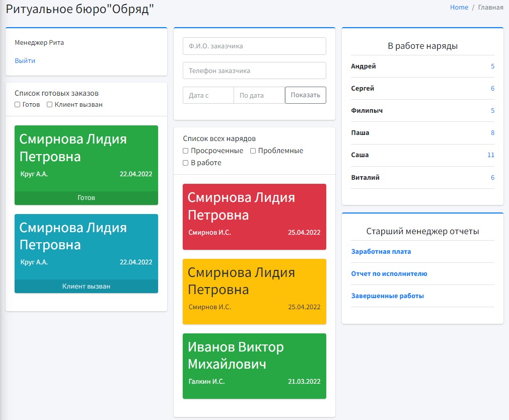Open Виталий's orders count 6

click(x=492, y=177)
